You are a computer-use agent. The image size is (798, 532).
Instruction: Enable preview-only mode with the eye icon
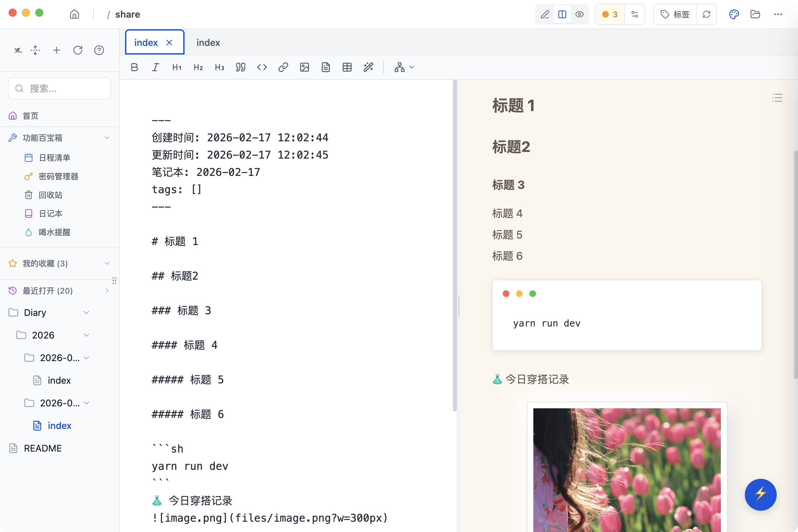[x=580, y=14]
